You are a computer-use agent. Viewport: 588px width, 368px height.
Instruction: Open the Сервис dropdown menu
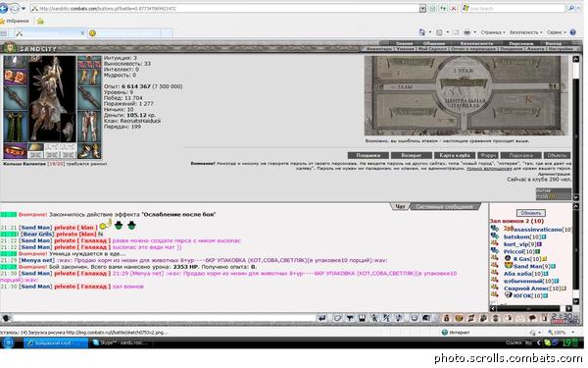click(x=556, y=32)
